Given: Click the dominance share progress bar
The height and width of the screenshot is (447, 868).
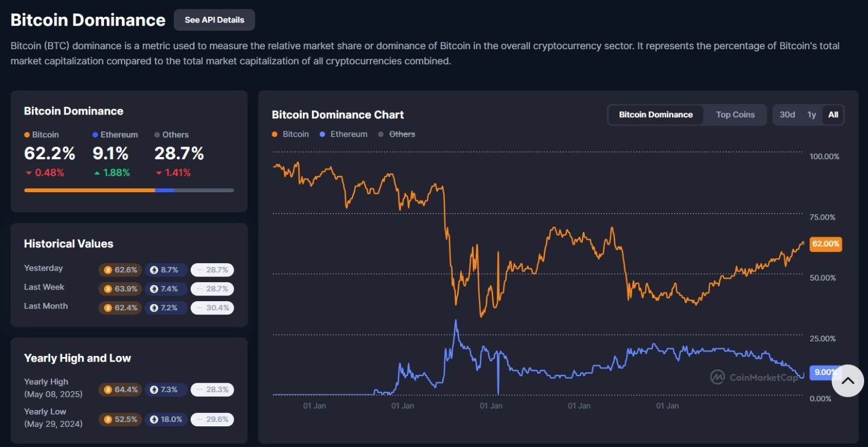Looking at the screenshot, I should point(129,191).
